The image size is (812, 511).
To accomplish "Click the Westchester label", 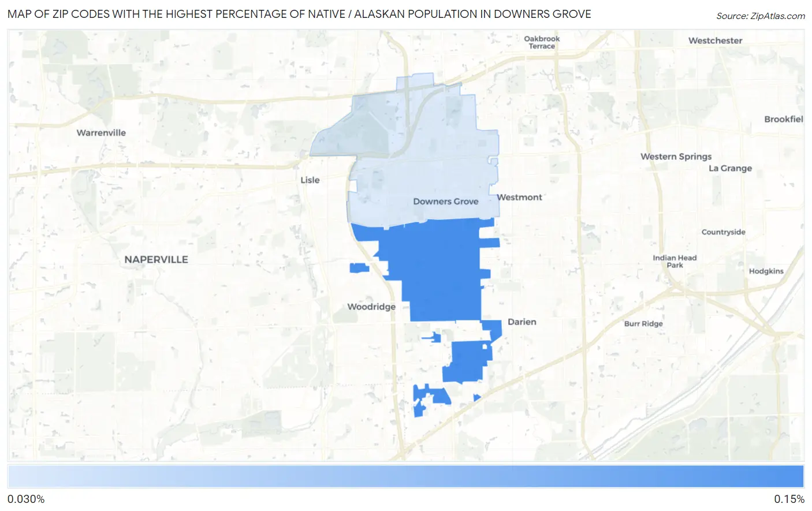I will 715,40.
